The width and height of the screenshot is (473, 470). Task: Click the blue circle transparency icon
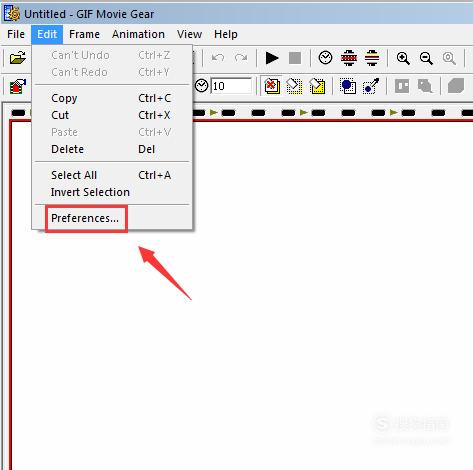(x=348, y=86)
